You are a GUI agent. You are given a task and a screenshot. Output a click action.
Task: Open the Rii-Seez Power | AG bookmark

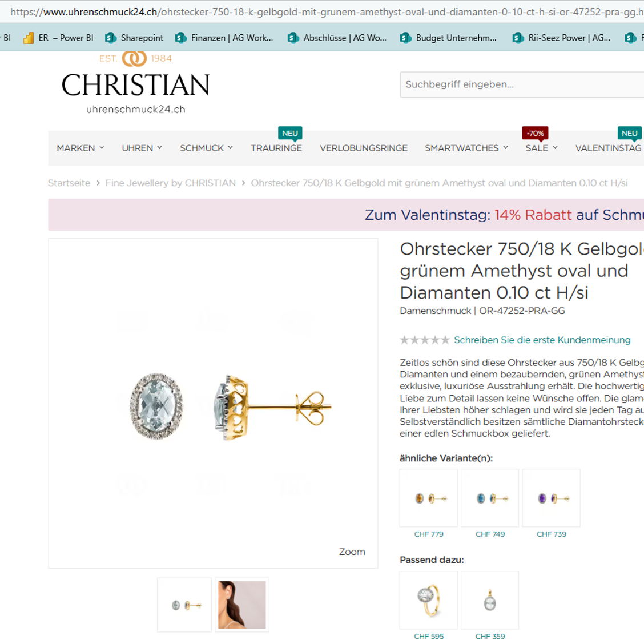point(561,38)
